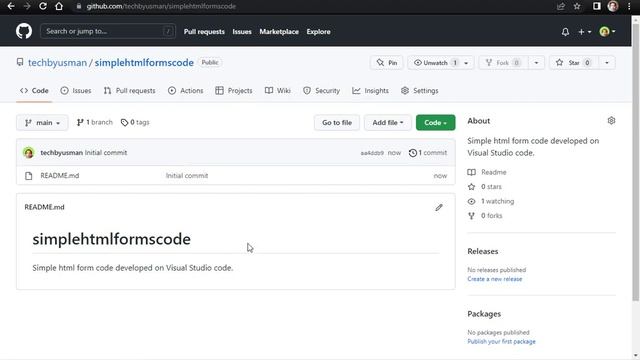Image resolution: width=640 pixels, height=360 pixels.
Task: Open user avatar menu in GitHub header
Action: [x=607, y=31]
